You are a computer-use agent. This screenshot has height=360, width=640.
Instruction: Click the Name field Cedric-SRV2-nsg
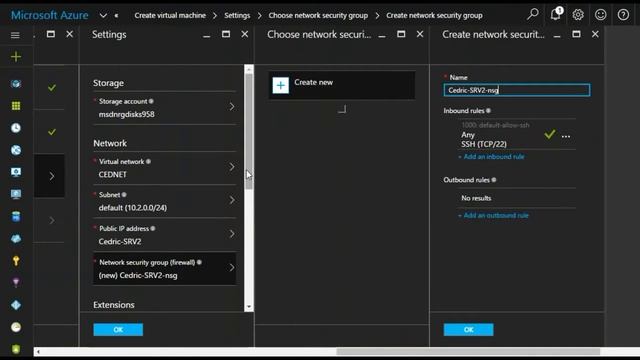517,90
